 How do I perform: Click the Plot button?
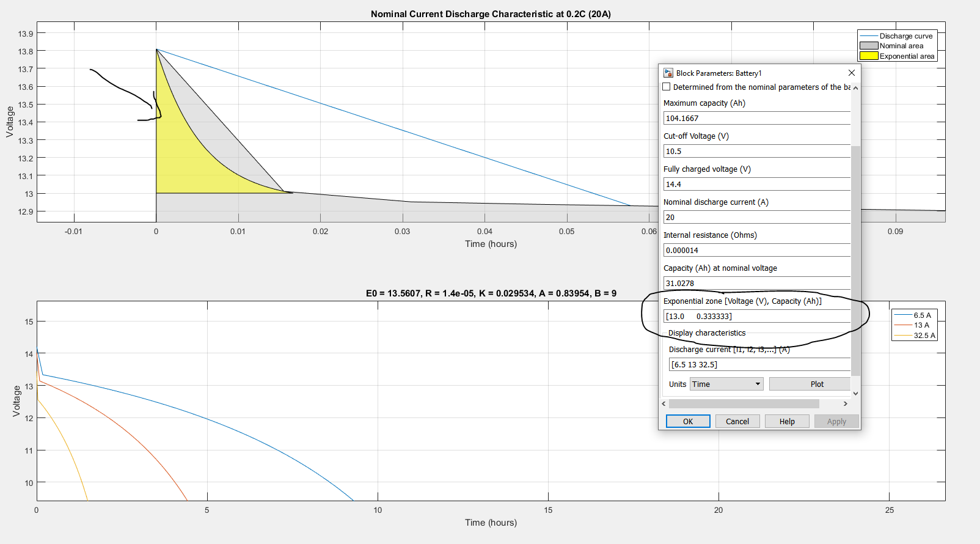click(x=810, y=384)
